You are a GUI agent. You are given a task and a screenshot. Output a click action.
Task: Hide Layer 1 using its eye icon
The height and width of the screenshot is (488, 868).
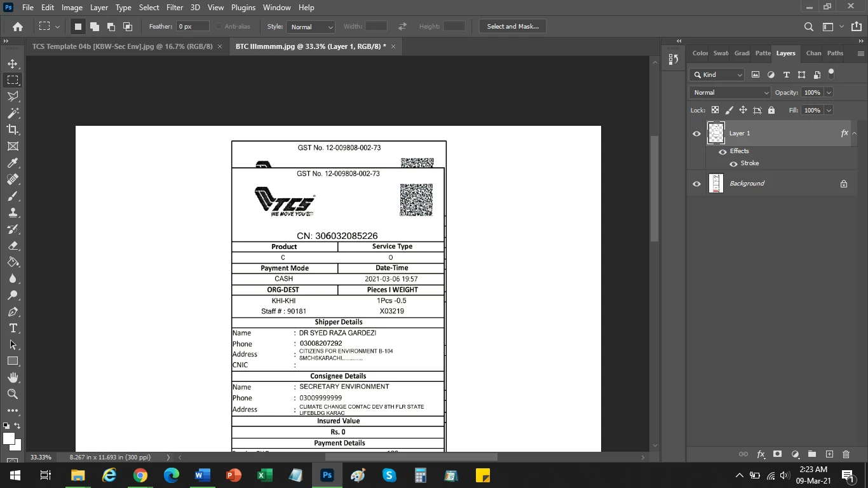(x=696, y=133)
